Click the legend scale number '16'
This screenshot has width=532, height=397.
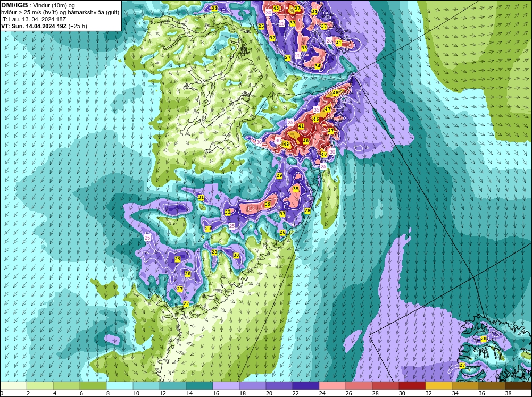[216, 393]
